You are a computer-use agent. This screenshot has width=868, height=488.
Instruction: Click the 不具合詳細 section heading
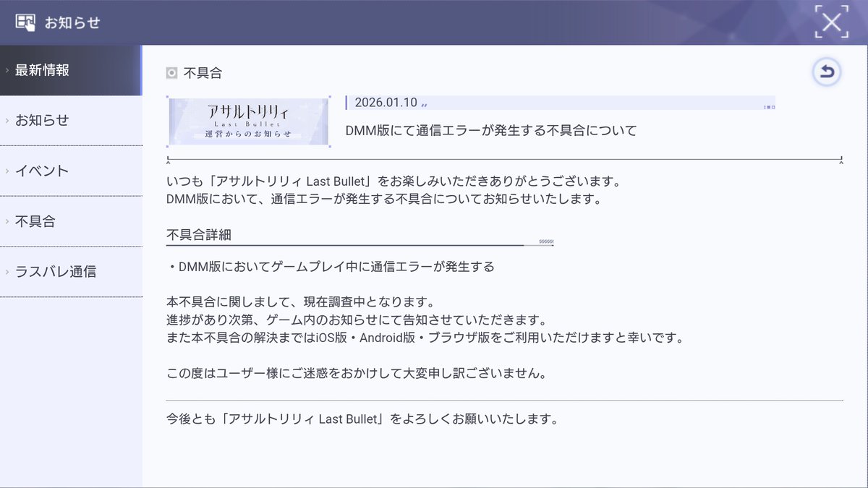coord(200,235)
